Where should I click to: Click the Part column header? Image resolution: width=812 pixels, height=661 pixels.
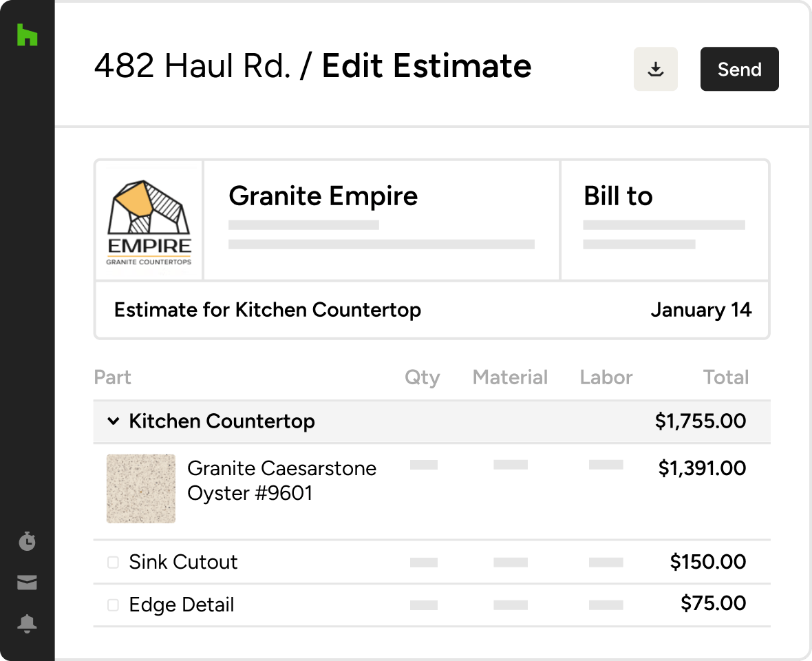[112, 377]
